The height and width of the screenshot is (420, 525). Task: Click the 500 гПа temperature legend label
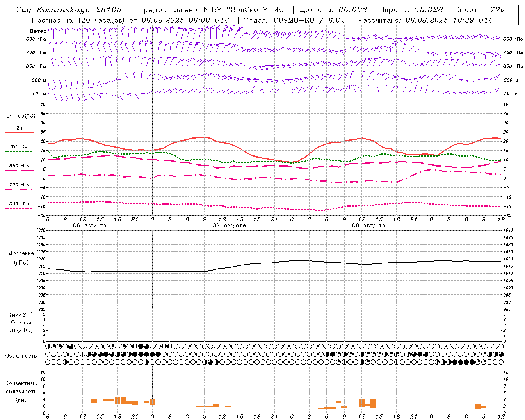tap(19, 204)
